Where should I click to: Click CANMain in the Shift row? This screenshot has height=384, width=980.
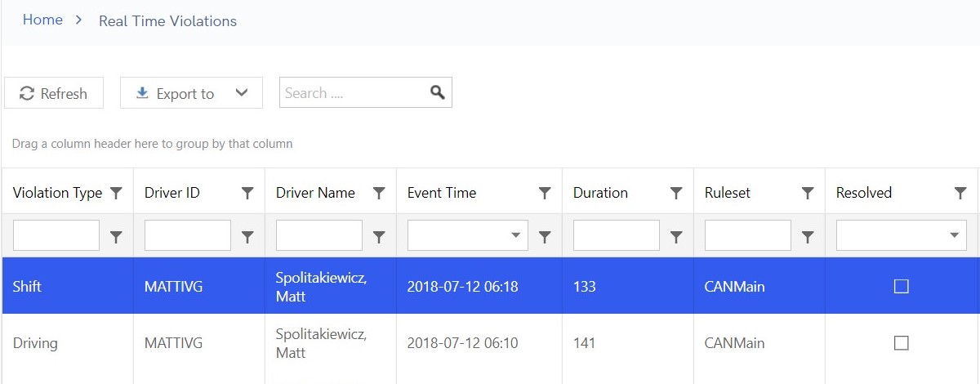click(735, 287)
